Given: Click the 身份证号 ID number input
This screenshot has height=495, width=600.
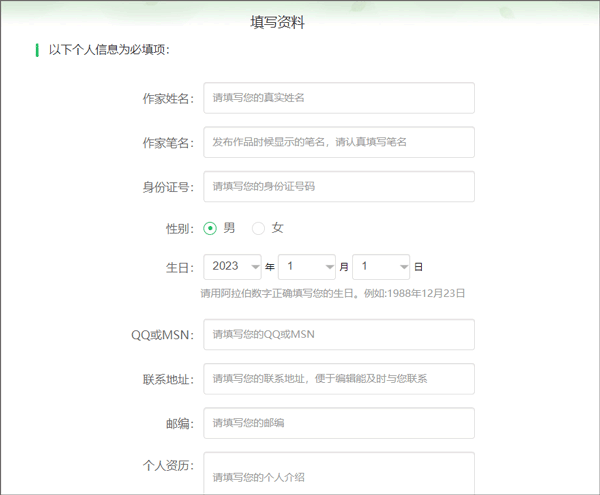Looking at the screenshot, I should click(x=338, y=186).
